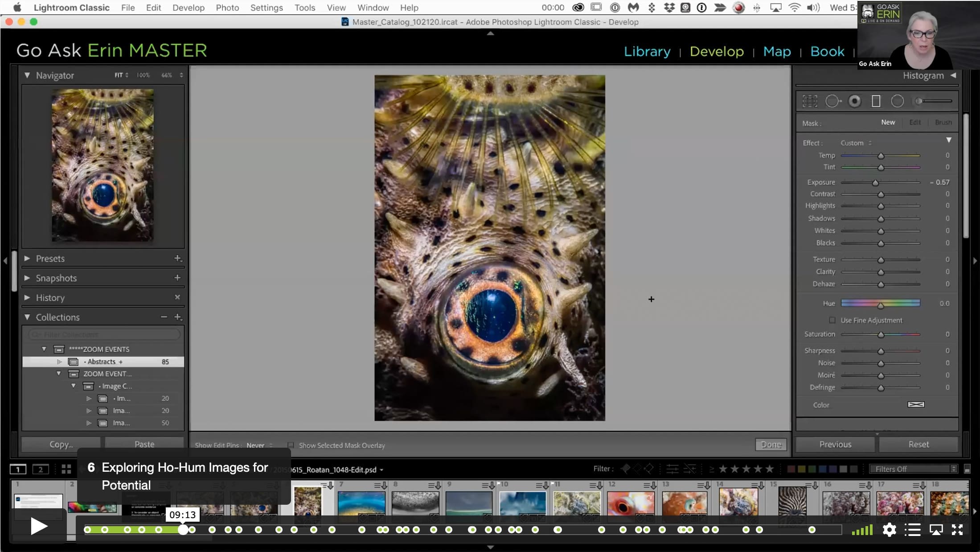980x552 pixels.
Task: Adjust the Exposure slider handle
Action: click(x=875, y=182)
